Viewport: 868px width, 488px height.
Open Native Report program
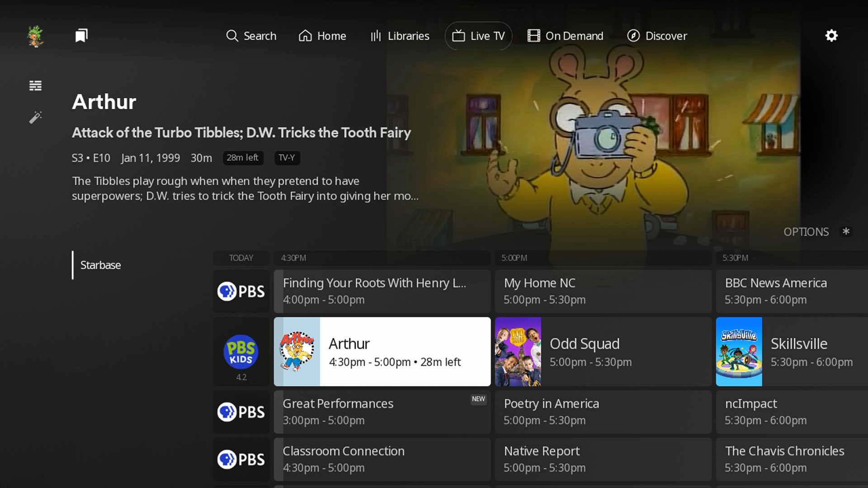click(x=604, y=460)
